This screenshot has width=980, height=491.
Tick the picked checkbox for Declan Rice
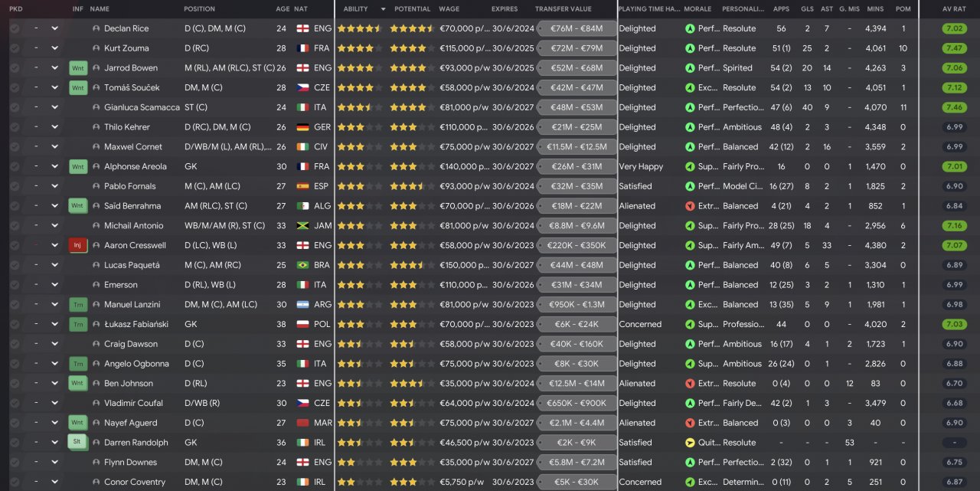click(x=15, y=28)
